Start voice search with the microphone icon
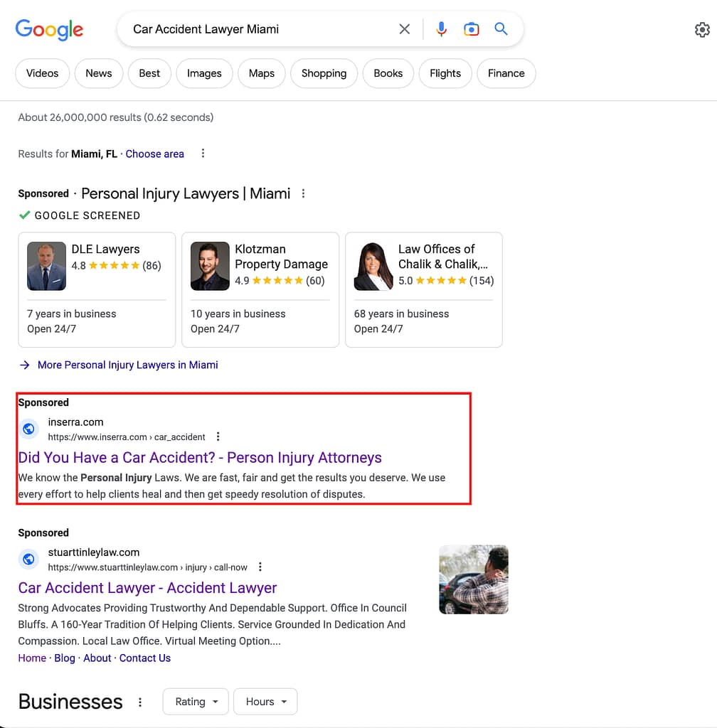 pyautogui.click(x=441, y=29)
